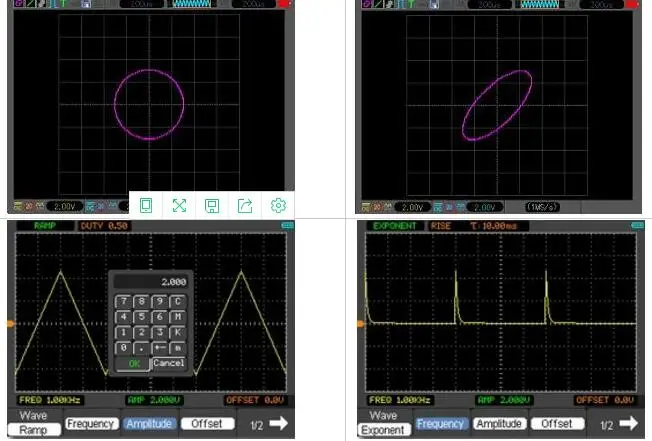Click the T:10.00ms readout
The image size is (652, 441).
point(494,226)
